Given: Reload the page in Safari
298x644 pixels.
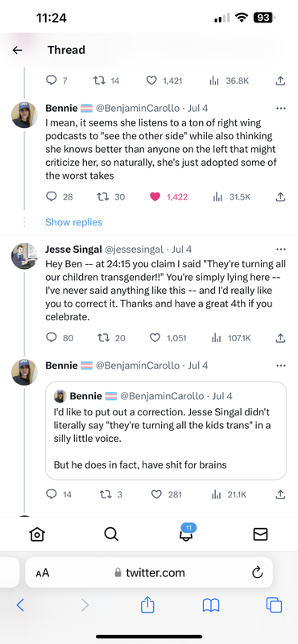Looking at the screenshot, I should click(257, 572).
